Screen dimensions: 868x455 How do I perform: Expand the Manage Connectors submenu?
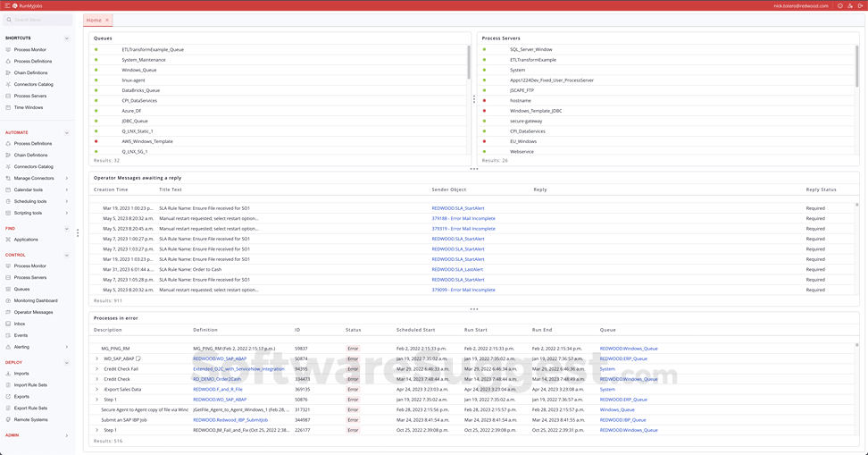(67, 178)
